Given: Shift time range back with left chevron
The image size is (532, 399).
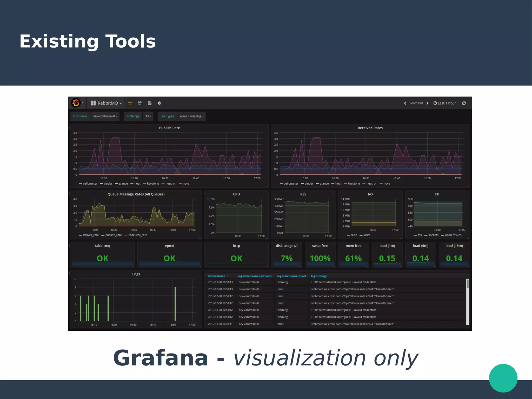Looking at the screenshot, I should tap(405, 103).
